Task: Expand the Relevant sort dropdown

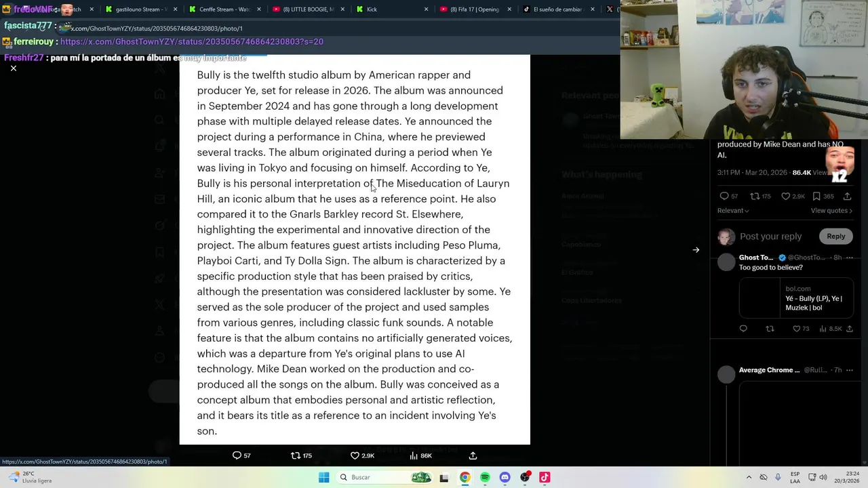Action: point(733,211)
